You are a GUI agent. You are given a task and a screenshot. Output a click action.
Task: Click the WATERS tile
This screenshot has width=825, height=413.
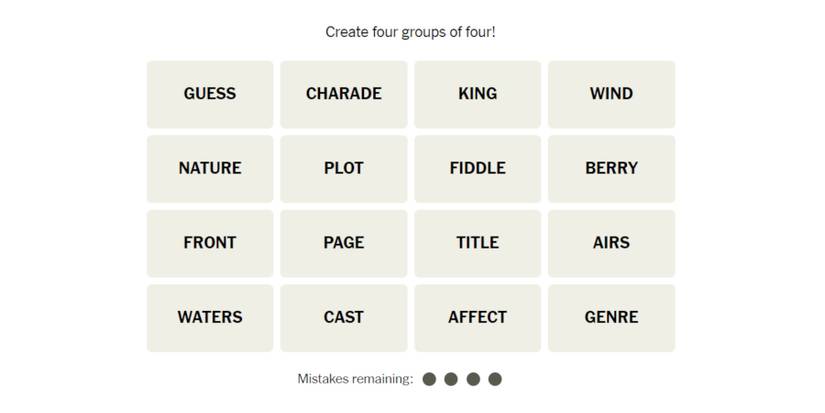tap(210, 317)
